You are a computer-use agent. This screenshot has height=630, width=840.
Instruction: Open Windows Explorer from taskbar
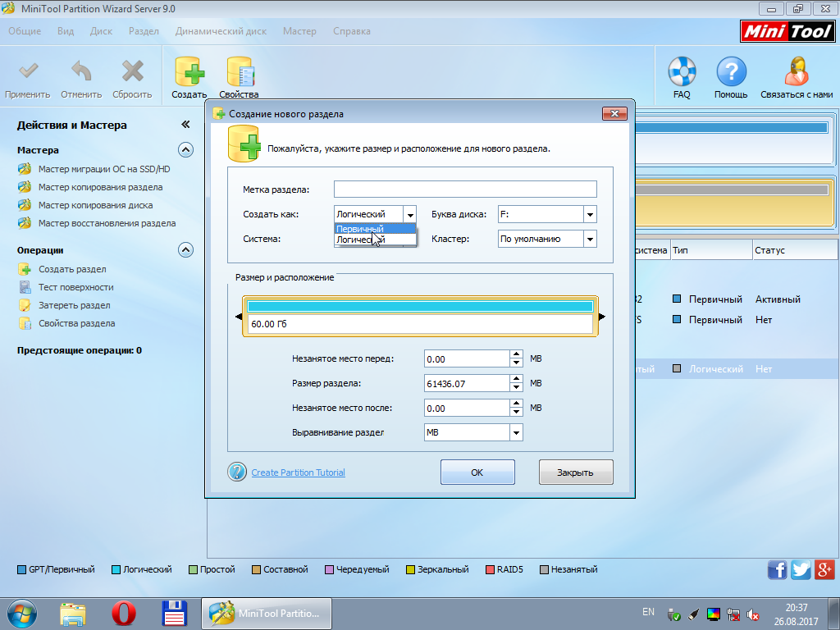(73, 614)
